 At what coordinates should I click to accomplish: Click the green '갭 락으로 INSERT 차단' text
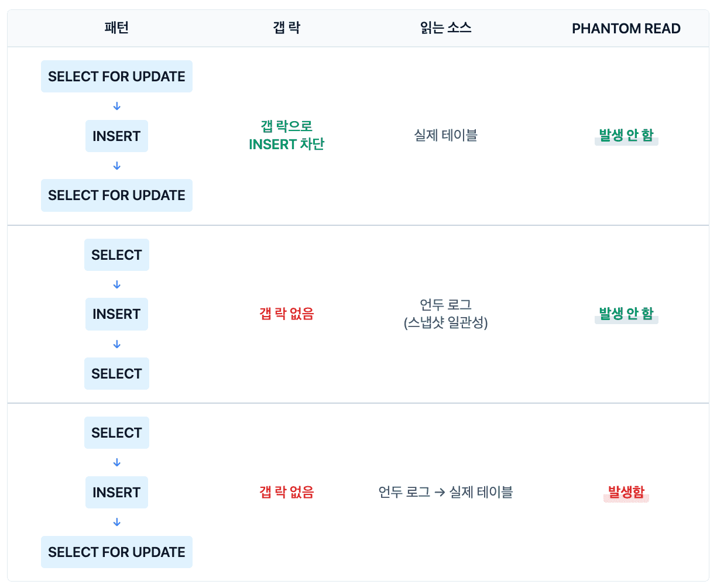(286, 135)
